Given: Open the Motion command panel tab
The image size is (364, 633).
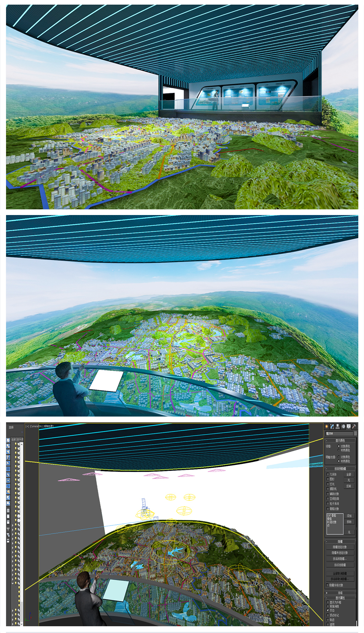Looking at the screenshot, I should pyautogui.click(x=343, y=427).
